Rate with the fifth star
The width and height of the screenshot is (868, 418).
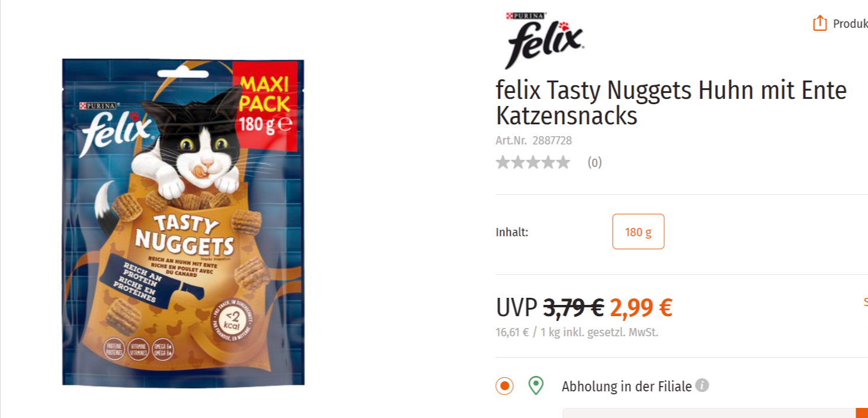(563, 162)
